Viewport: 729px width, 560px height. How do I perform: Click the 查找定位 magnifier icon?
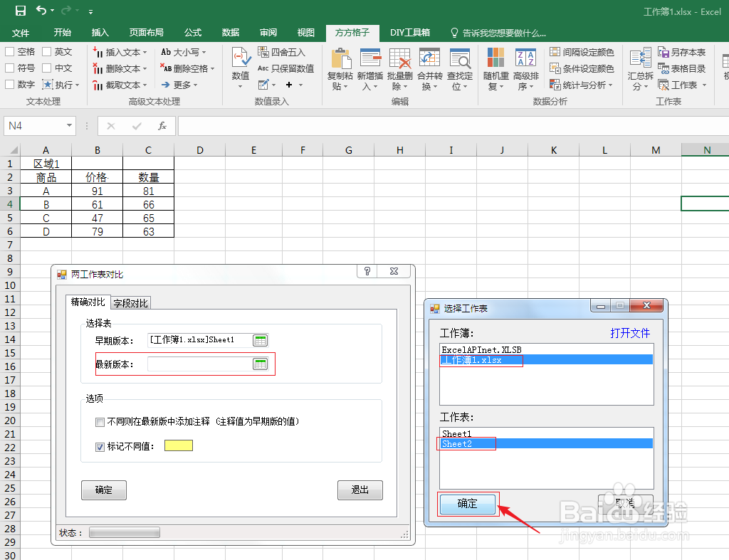point(460,58)
